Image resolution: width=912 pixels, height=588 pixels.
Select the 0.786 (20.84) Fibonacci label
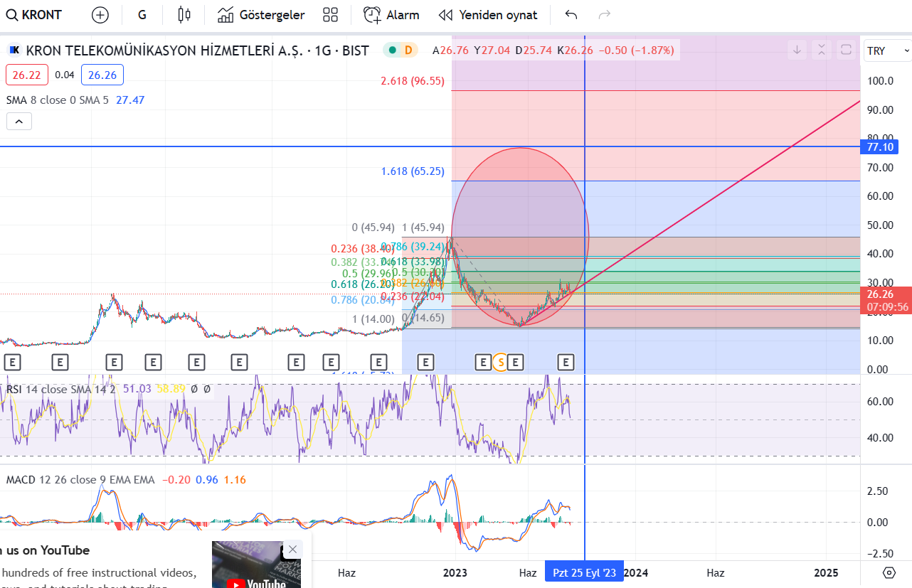point(362,300)
